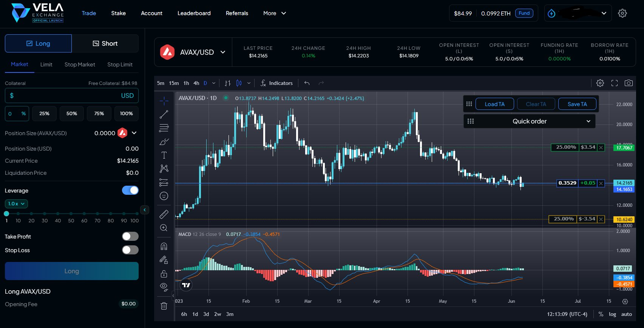Toggle auto scale on chart
The width and height of the screenshot is (644, 328).
click(x=626, y=314)
